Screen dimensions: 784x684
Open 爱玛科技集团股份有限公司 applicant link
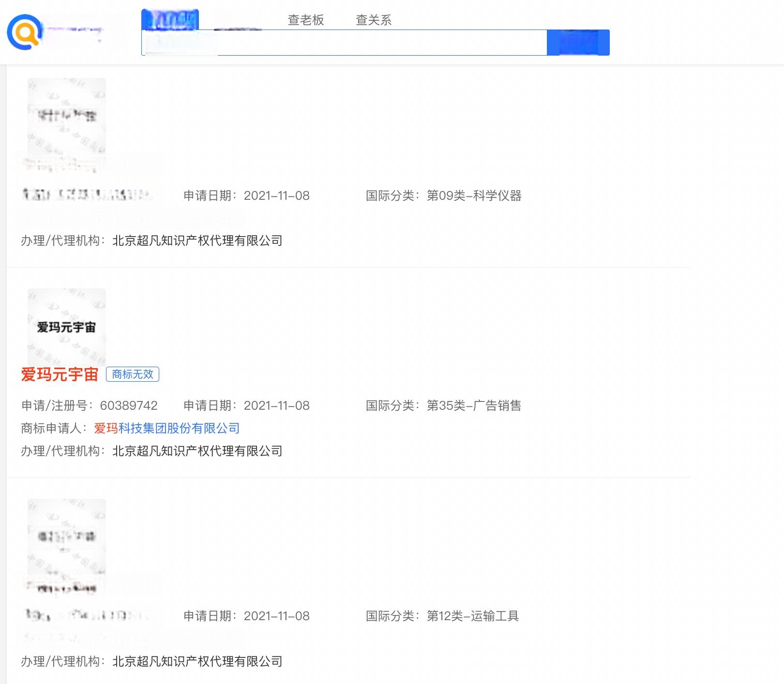(167, 428)
